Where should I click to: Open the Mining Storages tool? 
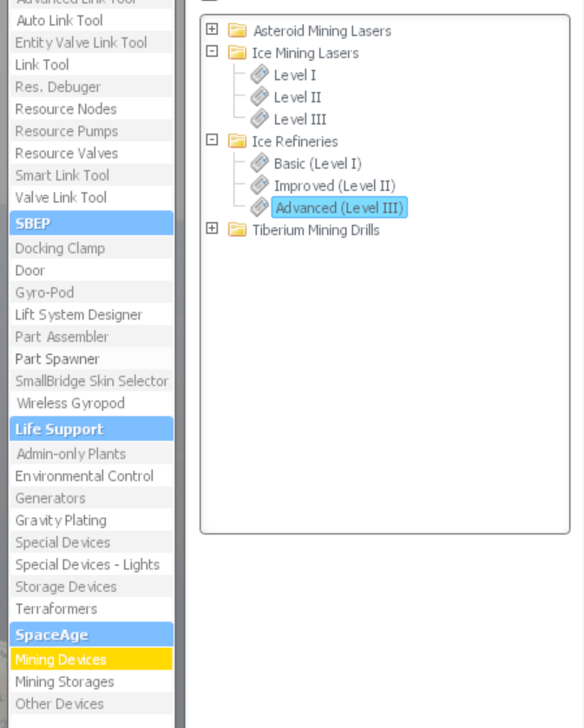pyautogui.click(x=64, y=682)
